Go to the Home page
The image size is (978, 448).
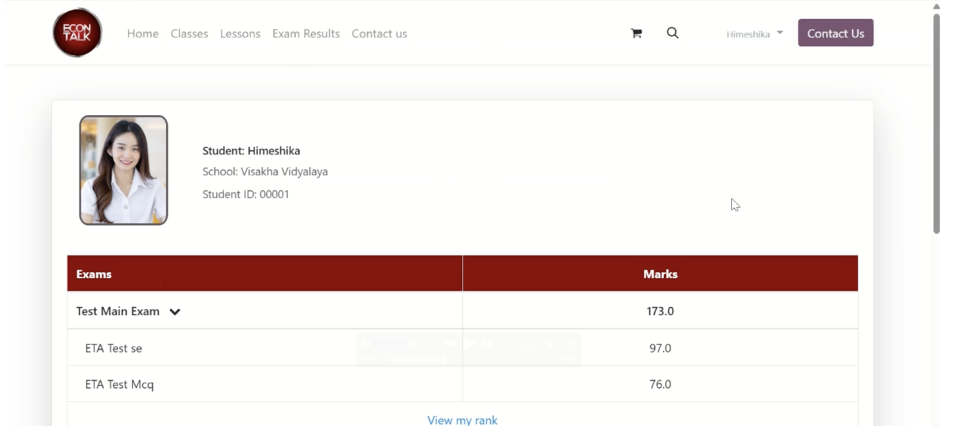pyautogui.click(x=143, y=34)
